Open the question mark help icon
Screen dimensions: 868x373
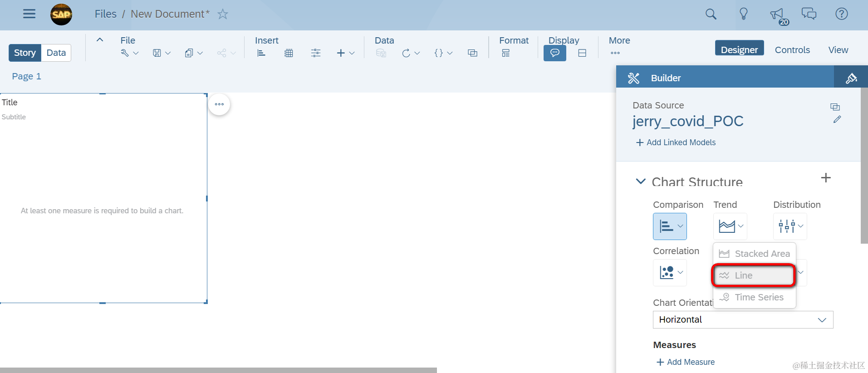click(x=842, y=14)
